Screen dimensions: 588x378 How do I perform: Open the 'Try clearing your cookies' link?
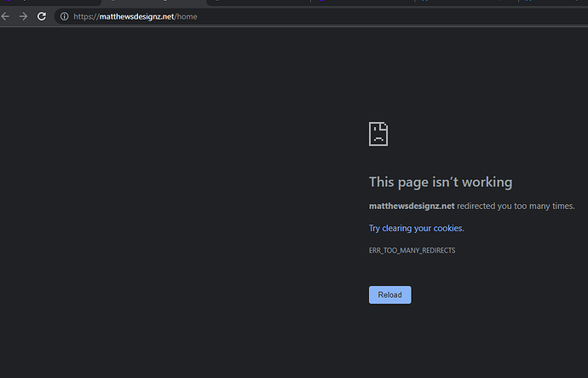pos(416,228)
